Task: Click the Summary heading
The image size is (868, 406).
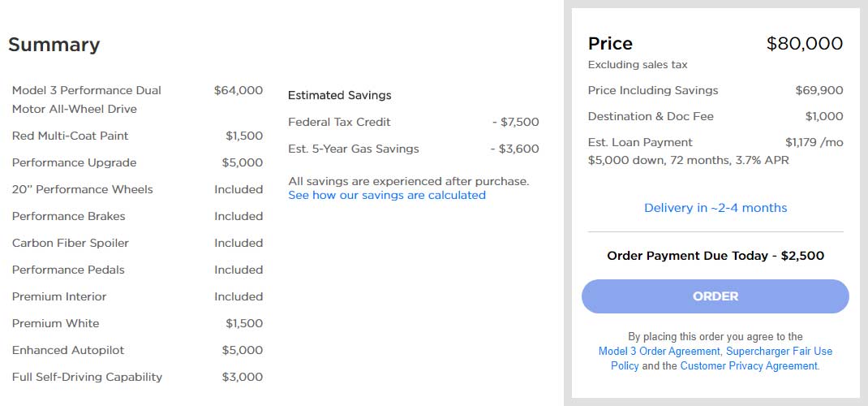Action: click(x=54, y=45)
